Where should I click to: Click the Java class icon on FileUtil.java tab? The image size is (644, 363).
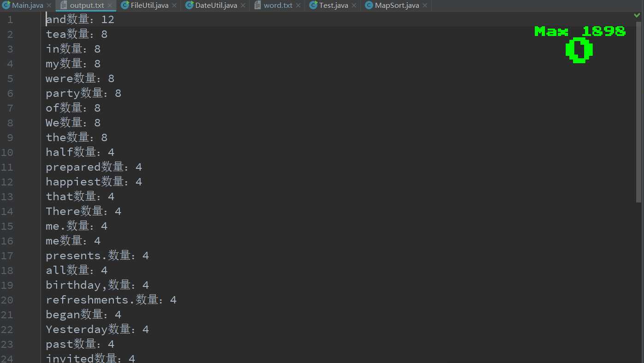click(x=125, y=6)
